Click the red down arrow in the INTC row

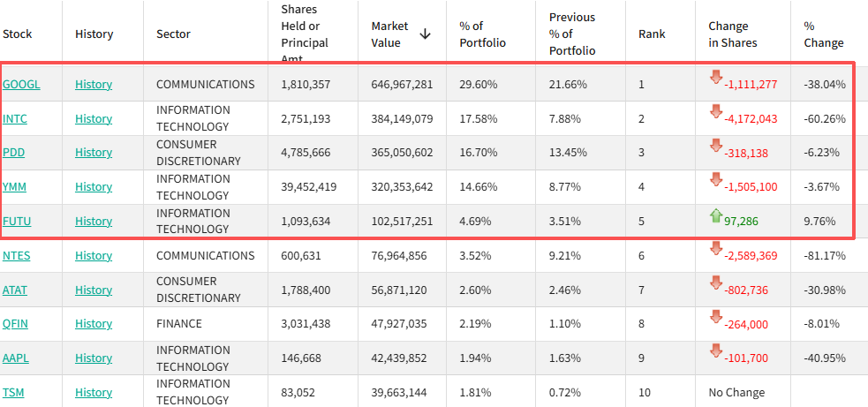716,112
